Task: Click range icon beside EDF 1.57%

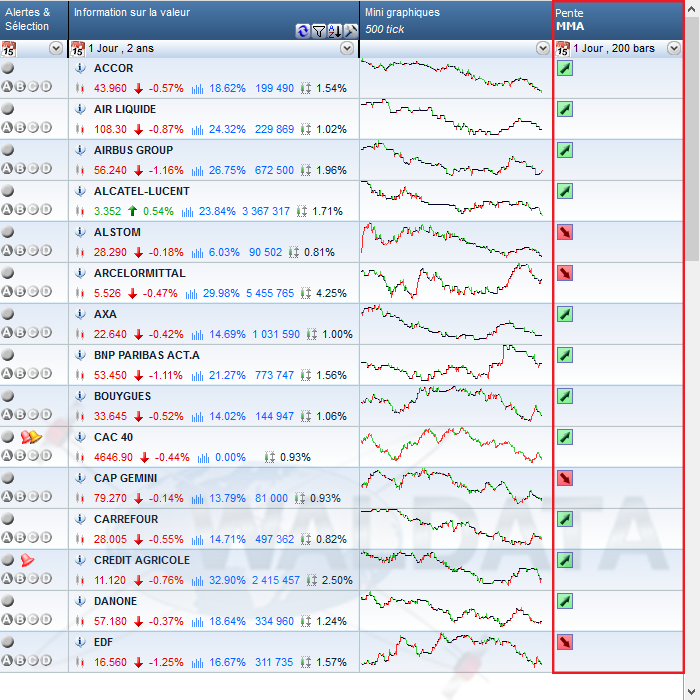Action: [306, 662]
